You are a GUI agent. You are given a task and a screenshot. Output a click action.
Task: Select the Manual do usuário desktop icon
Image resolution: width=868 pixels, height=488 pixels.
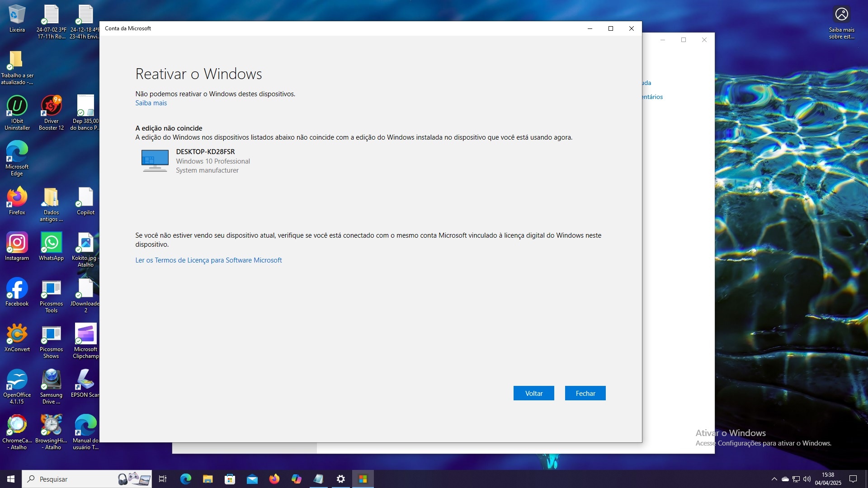(x=85, y=432)
